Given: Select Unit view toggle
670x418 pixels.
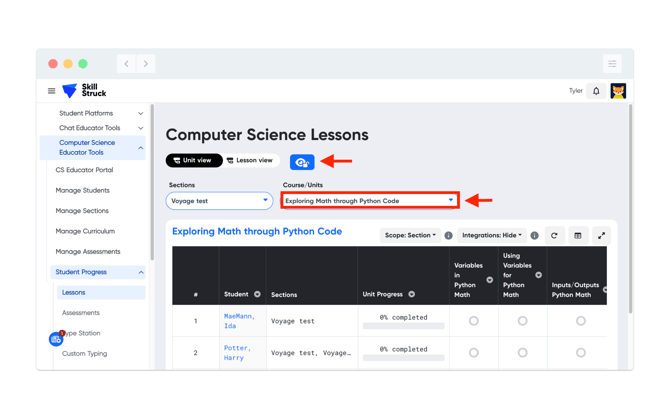Looking at the screenshot, I should 194,160.
